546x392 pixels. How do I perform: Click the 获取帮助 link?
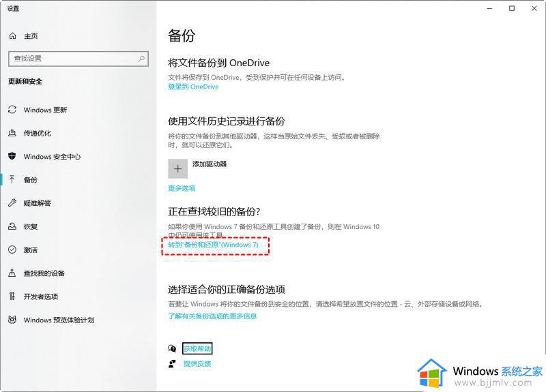197,348
